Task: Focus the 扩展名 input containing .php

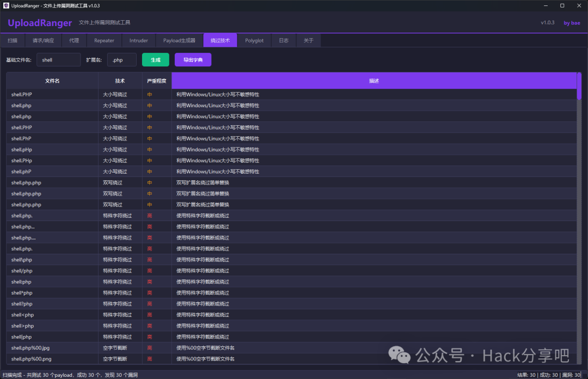Action: pos(122,60)
